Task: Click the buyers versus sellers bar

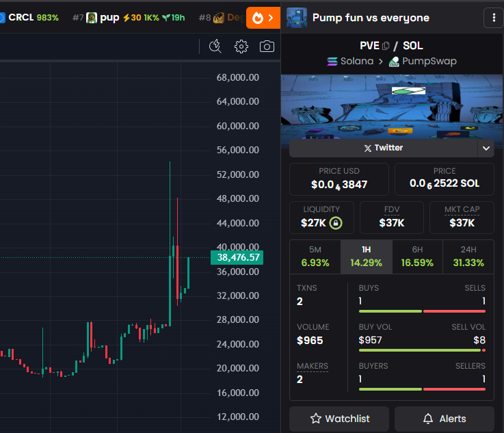Action: pos(422,389)
